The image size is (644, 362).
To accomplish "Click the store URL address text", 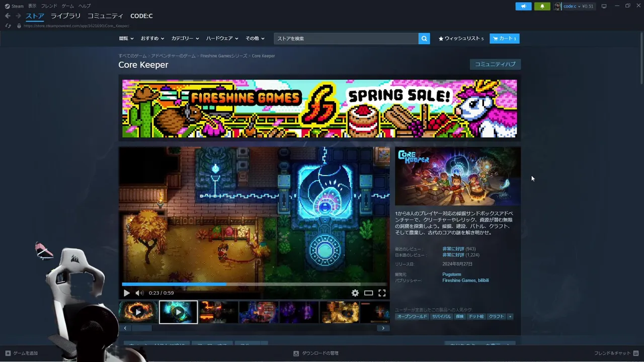I will point(76,26).
